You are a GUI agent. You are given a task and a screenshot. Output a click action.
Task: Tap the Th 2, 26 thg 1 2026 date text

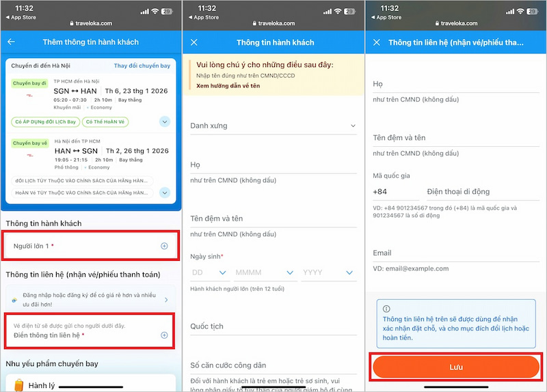137,151
